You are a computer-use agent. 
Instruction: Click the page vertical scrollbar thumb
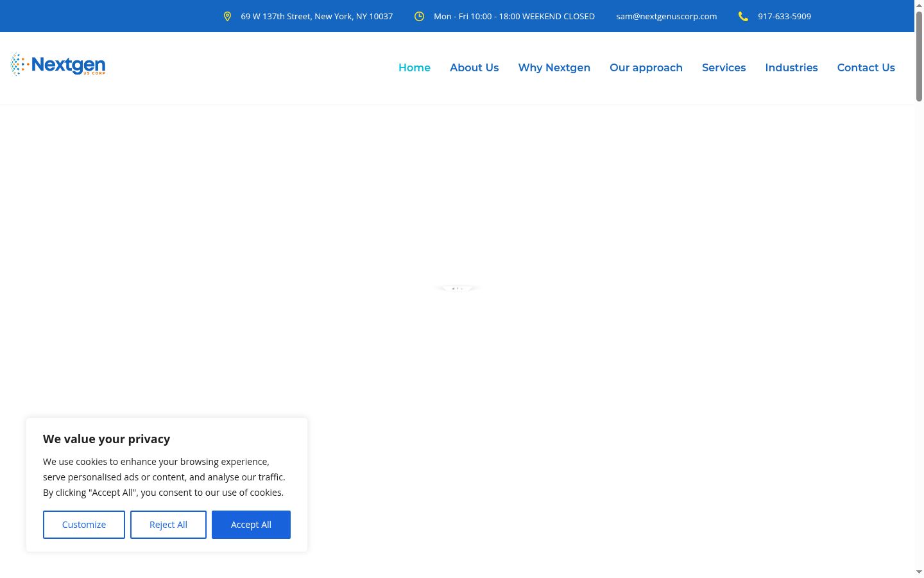[919, 56]
